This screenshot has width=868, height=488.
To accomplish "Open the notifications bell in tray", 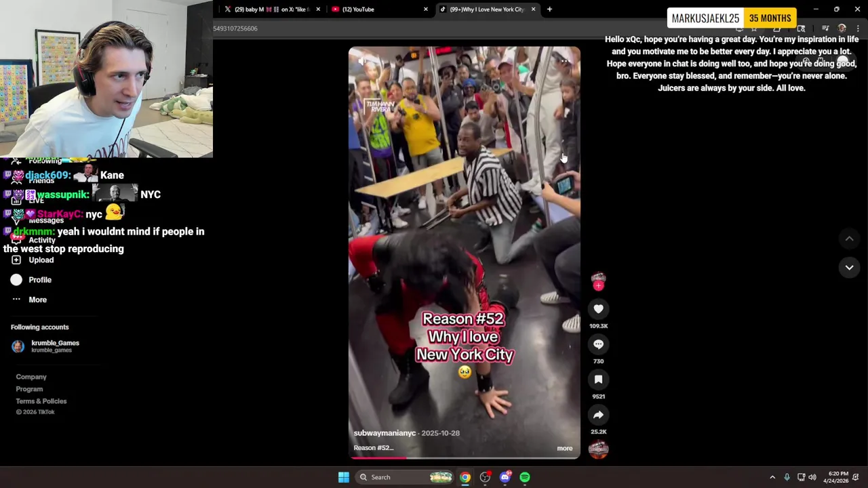I will [856, 477].
